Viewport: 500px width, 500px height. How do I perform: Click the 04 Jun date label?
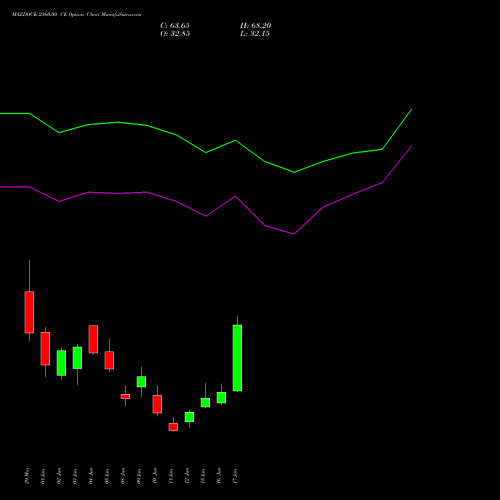tap(91, 476)
